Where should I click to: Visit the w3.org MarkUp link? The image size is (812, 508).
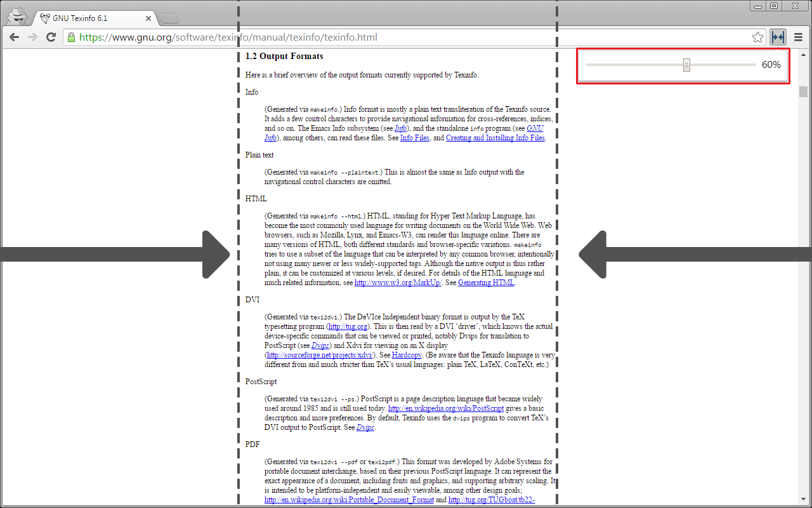398,283
